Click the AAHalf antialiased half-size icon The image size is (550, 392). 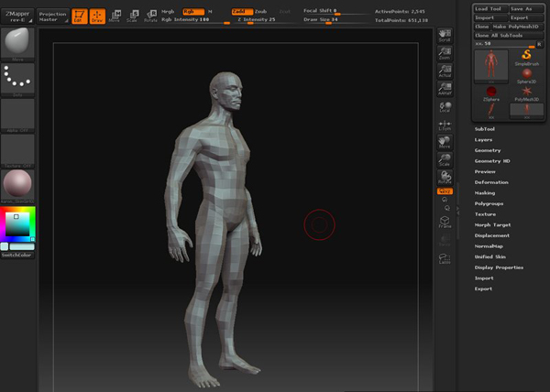click(445, 89)
